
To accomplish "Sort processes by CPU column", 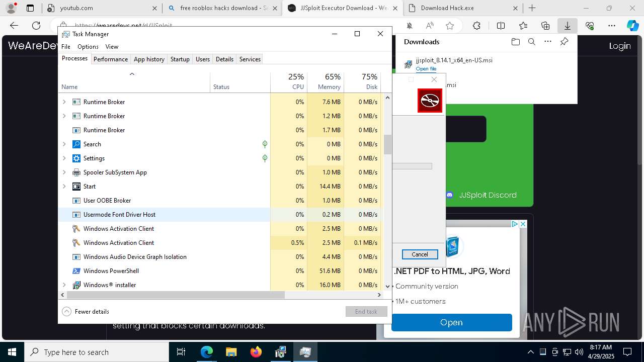I will pos(290,81).
